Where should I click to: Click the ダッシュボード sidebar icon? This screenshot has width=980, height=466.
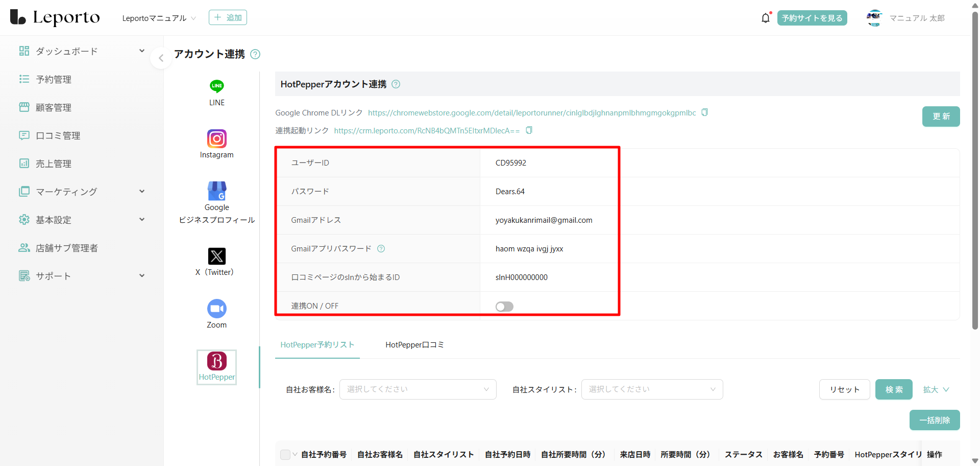pyautogui.click(x=24, y=51)
